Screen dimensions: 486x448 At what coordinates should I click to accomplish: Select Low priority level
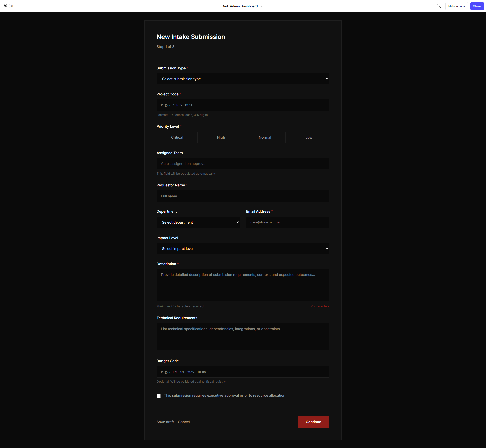click(309, 137)
